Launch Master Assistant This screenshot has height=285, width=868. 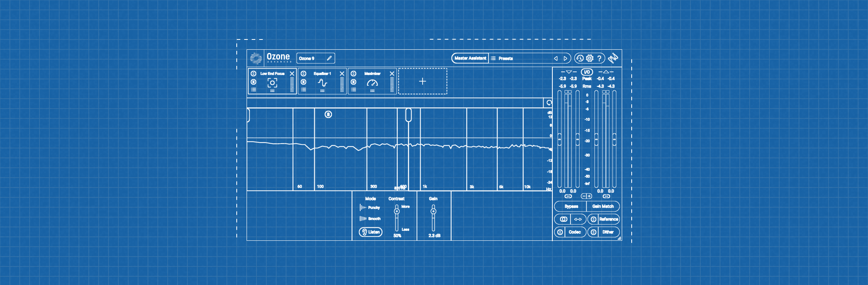coord(470,58)
